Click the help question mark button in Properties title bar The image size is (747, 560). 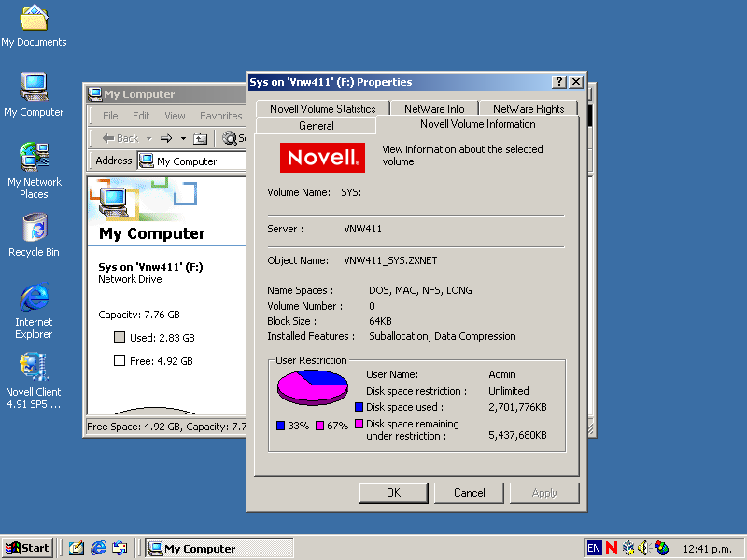coord(559,82)
